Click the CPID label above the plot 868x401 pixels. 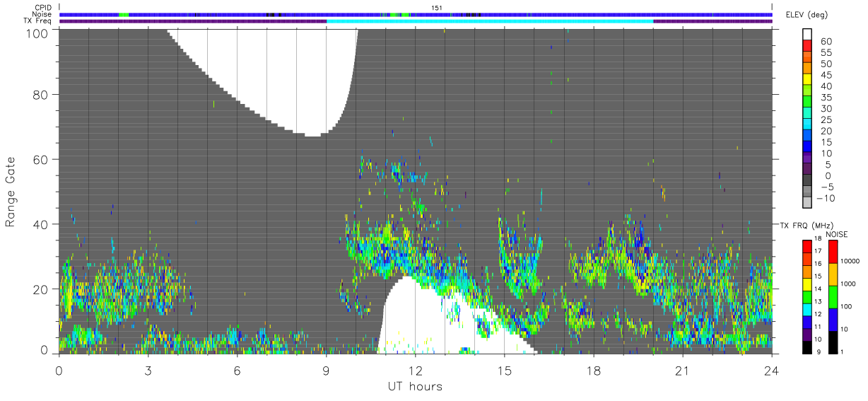[42, 7]
